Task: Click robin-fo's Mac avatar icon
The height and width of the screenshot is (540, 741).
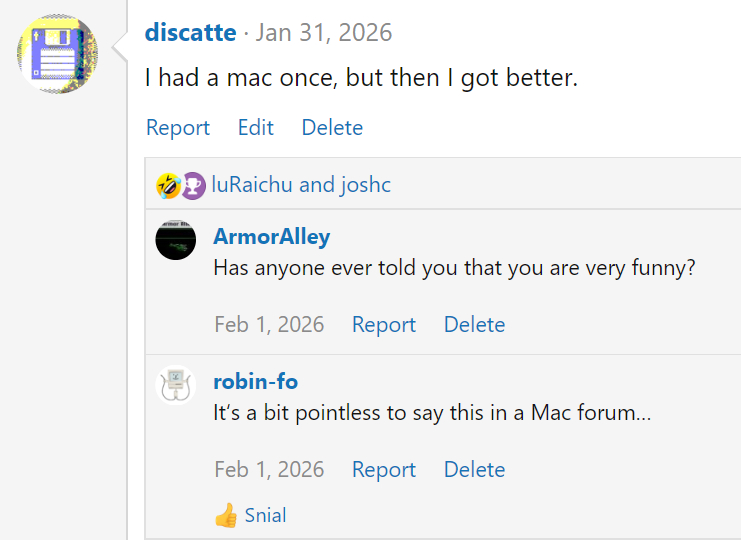Action: (176, 385)
